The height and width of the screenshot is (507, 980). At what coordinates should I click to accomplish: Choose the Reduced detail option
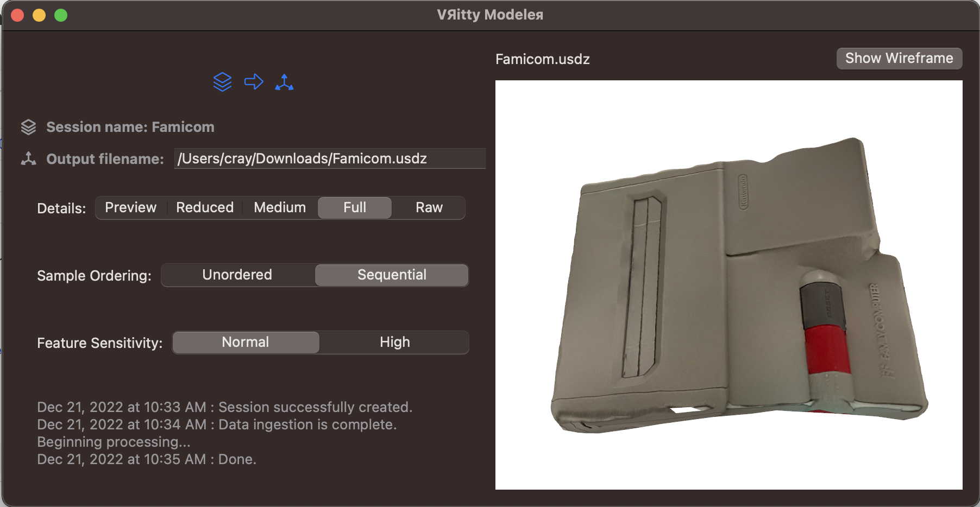(x=205, y=208)
